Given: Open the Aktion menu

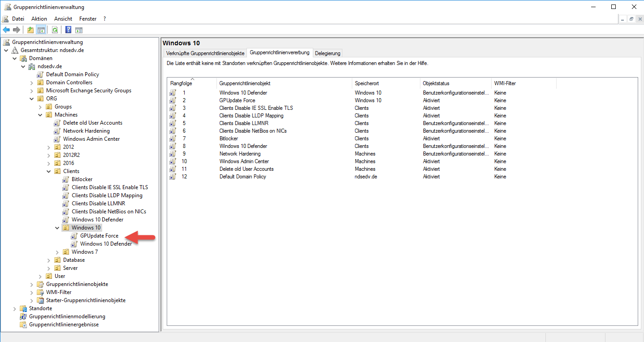Looking at the screenshot, I should [39, 19].
